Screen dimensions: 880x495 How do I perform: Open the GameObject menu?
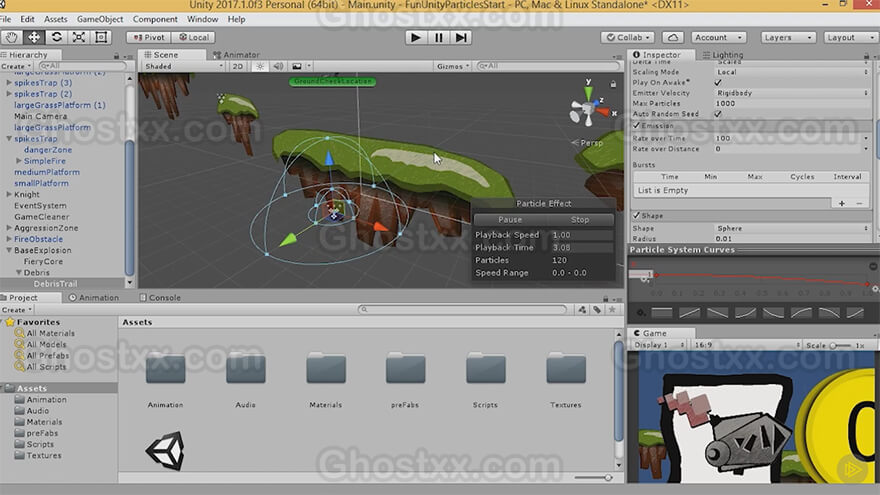[100, 19]
